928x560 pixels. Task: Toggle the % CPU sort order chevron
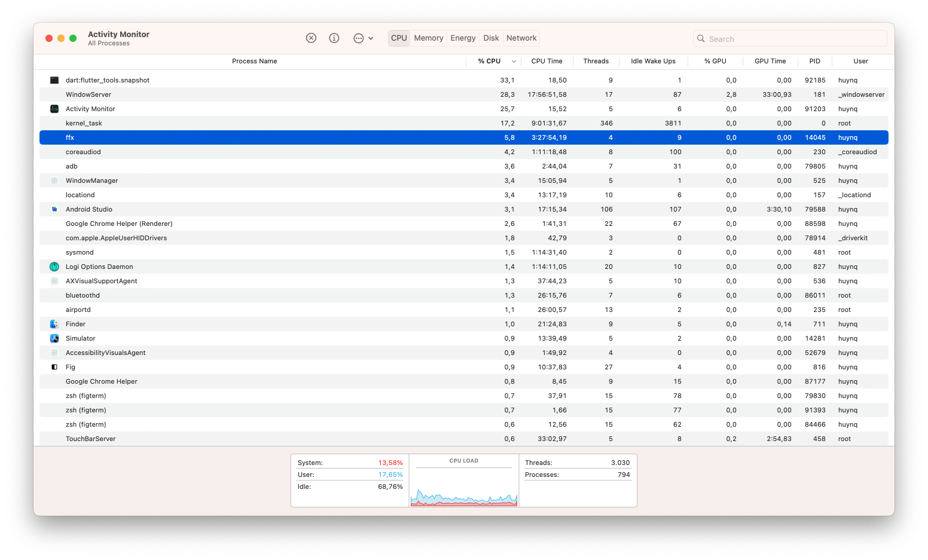pyautogui.click(x=513, y=61)
